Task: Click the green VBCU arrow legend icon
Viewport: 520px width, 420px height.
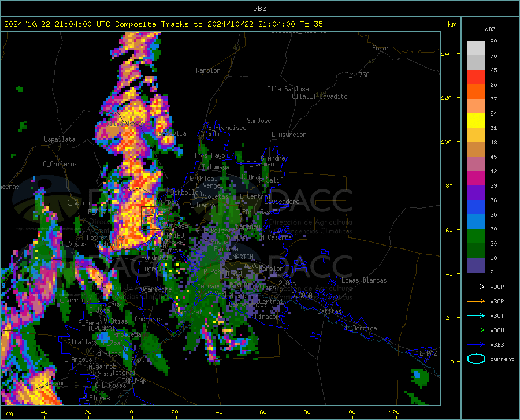Action: [476, 330]
